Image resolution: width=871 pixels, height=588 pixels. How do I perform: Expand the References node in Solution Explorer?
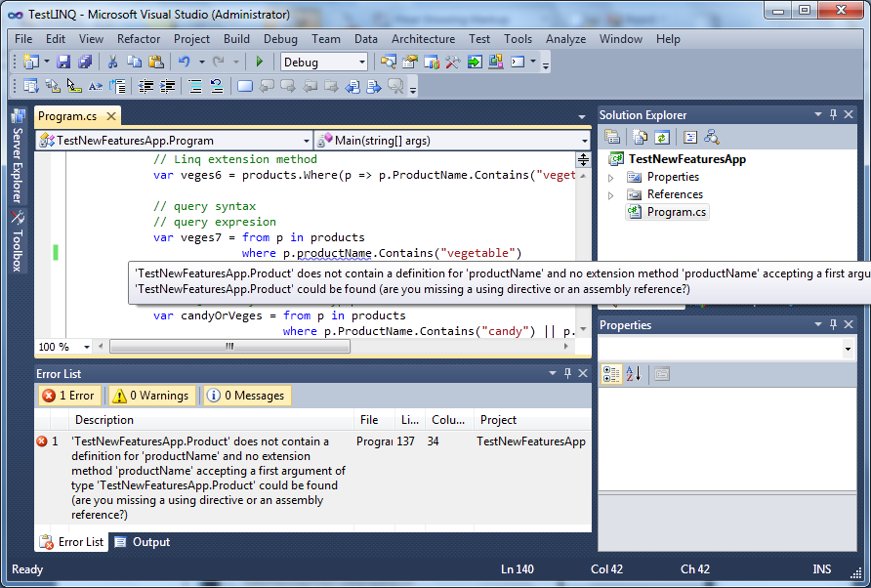click(x=611, y=195)
